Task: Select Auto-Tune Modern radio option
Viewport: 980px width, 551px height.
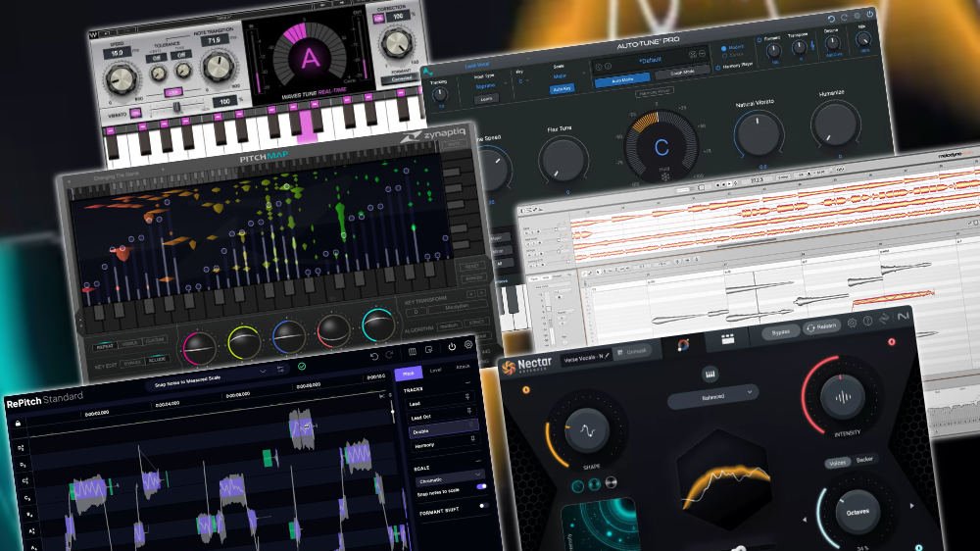Action: tap(724, 48)
